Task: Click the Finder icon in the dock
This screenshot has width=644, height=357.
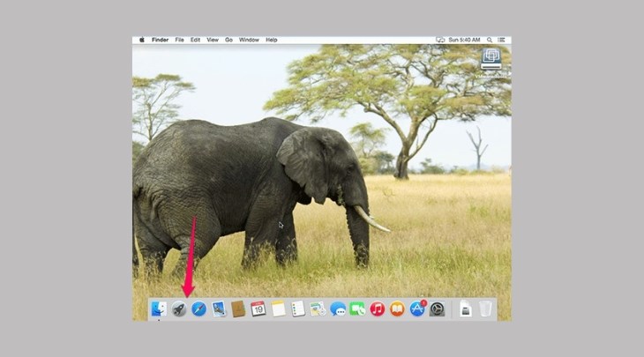Action: pos(159,309)
